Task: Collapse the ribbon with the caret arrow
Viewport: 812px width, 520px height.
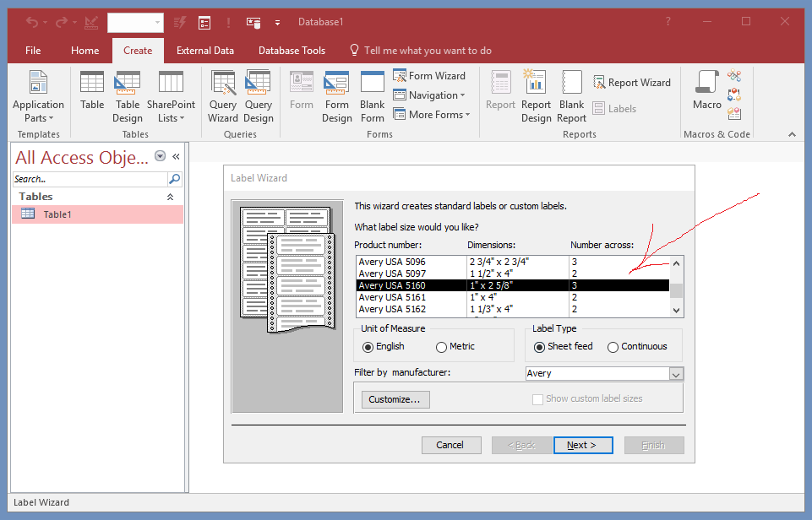Action: [x=792, y=134]
